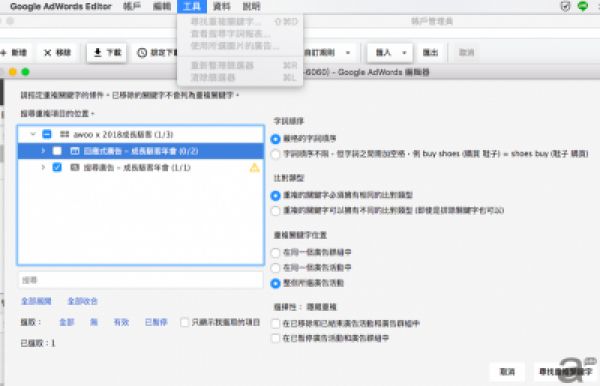Choose 查看搜尋字詞報表... in the 工具 dropdown
The height and width of the screenshot is (386, 600).
click(240, 34)
